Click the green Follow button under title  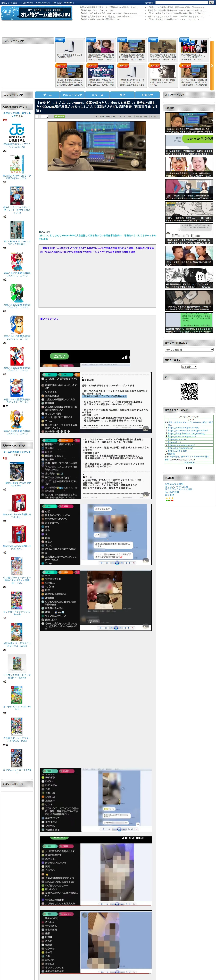pos(60,116)
